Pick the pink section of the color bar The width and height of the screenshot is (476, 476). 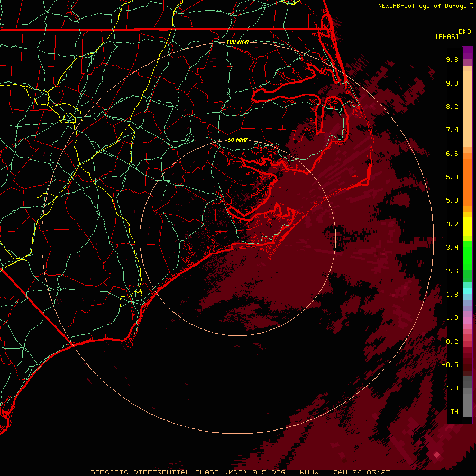point(467,321)
